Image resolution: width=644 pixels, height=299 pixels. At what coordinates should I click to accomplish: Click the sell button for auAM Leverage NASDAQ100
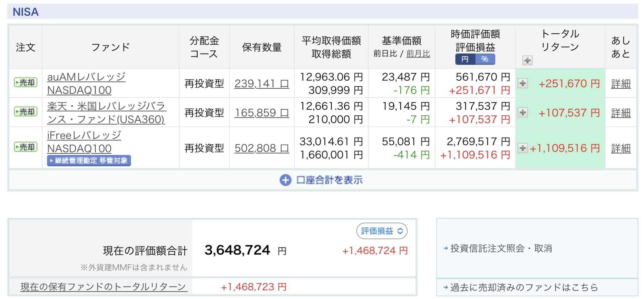26,83
